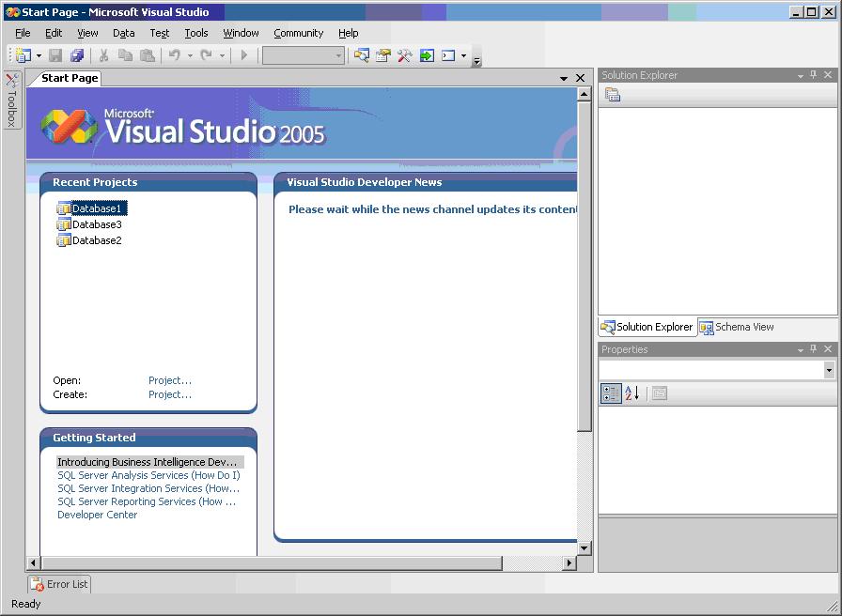Image resolution: width=842 pixels, height=616 pixels.
Task: Open the File menu
Action: coord(23,33)
